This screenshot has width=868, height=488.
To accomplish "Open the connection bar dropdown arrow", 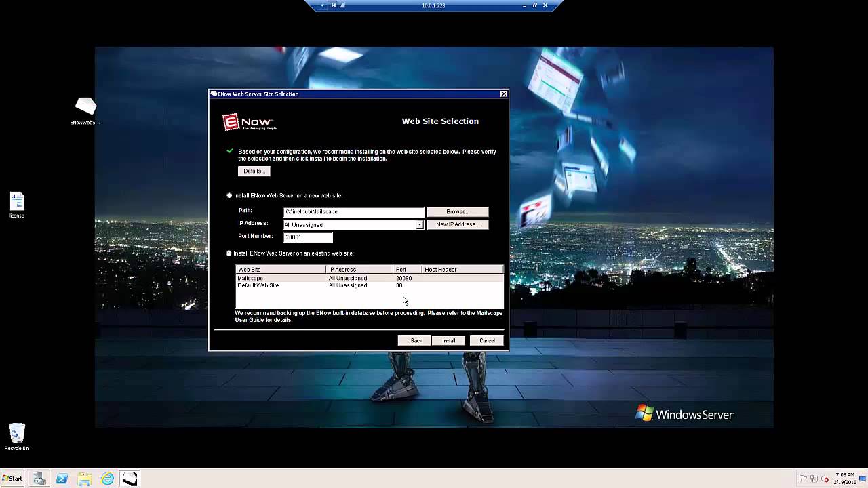I will [x=322, y=5].
